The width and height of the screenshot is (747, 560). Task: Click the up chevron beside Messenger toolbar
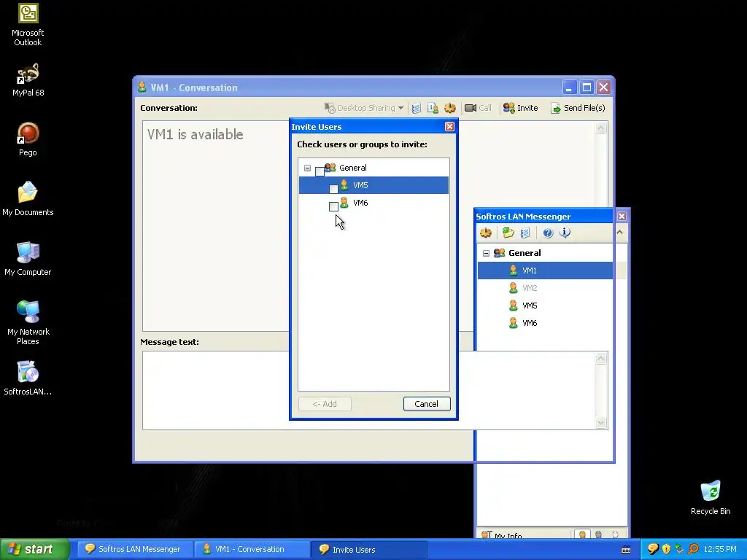click(620, 233)
